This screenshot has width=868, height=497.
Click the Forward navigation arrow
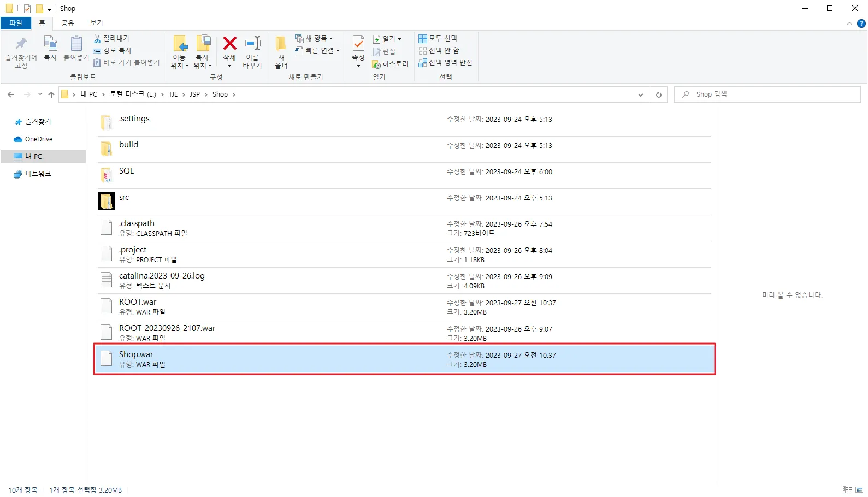[27, 94]
